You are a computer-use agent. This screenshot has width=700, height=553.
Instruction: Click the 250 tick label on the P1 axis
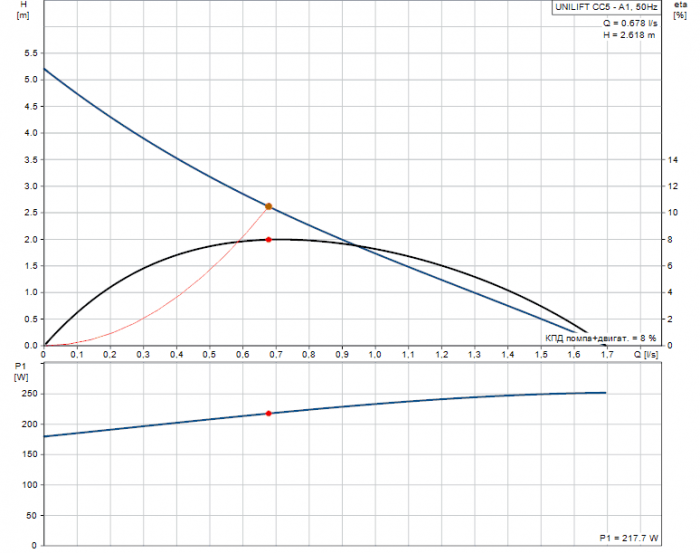point(28,394)
